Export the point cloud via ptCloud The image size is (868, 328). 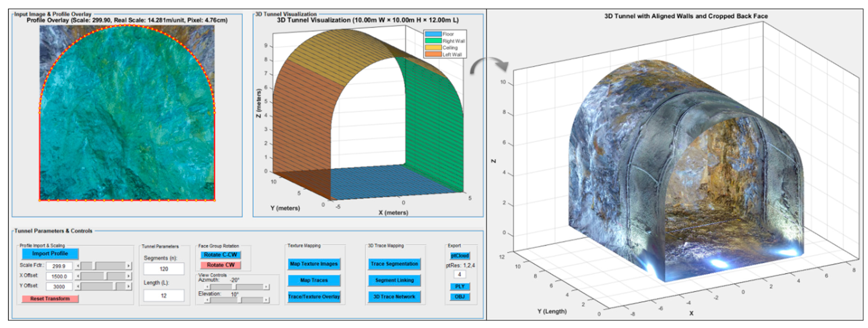click(x=460, y=256)
